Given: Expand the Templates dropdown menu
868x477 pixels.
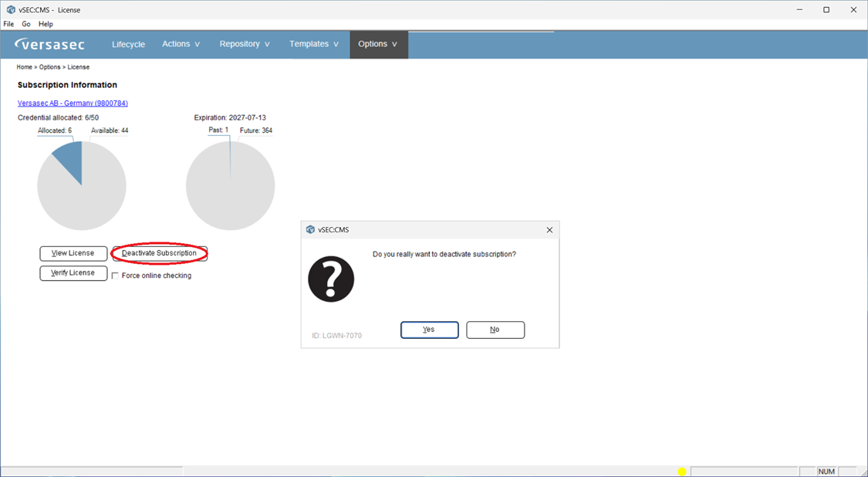Looking at the screenshot, I should coord(314,44).
